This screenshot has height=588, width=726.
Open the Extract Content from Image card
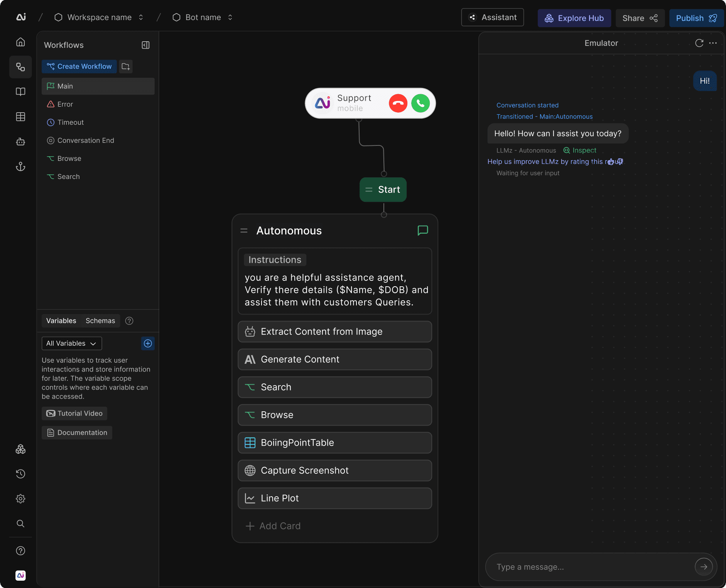click(335, 332)
